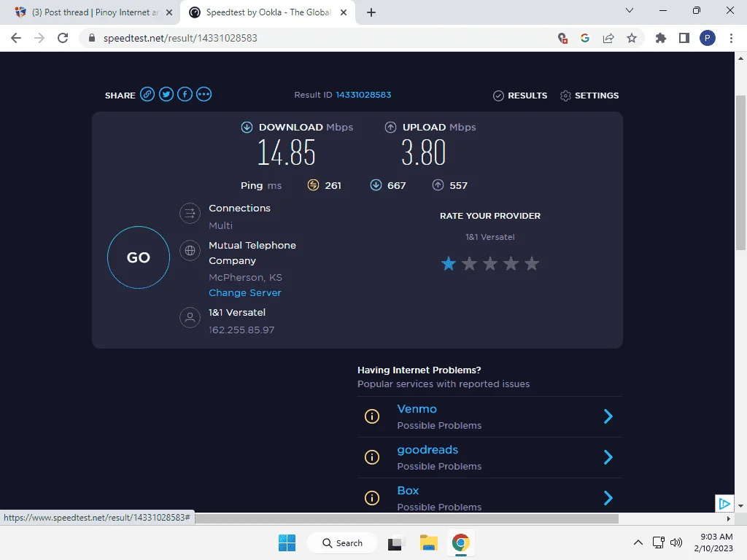Rate provider with three stars
Image resolution: width=747 pixels, height=560 pixels.
pyautogui.click(x=490, y=263)
